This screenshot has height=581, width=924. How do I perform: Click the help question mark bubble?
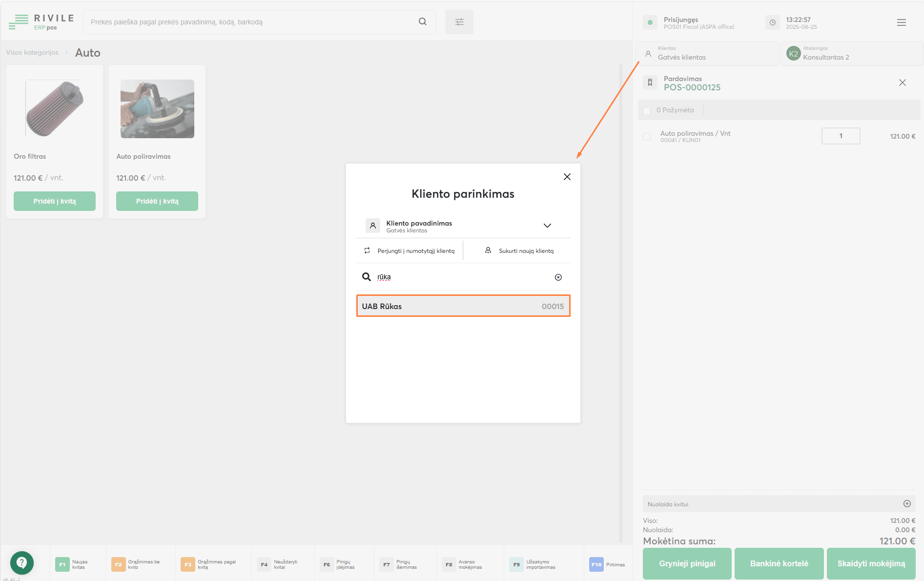pyautogui.click(x=21, y=563)
